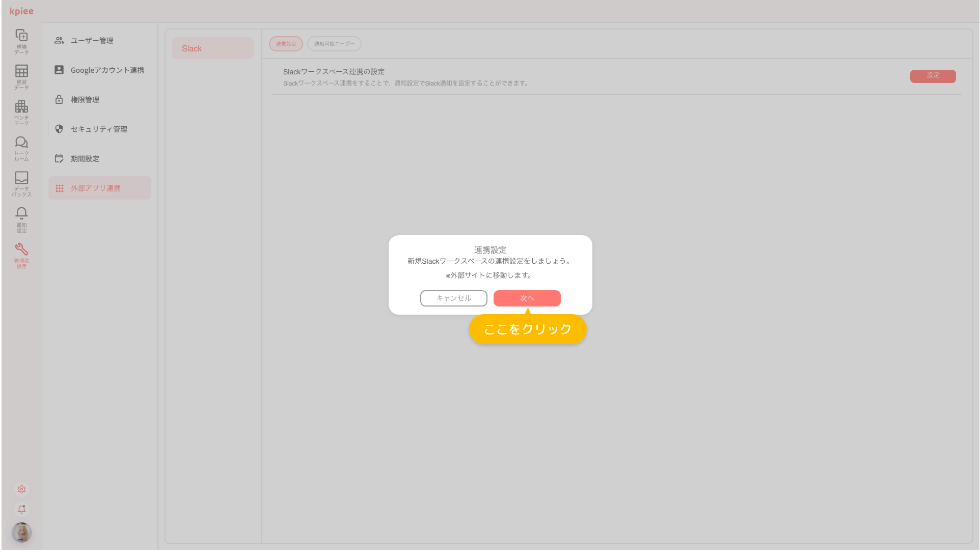The height and width of the screenshot is (557, 980).
Task: Select the 経営データ grid icon
Action: (21, 76)
